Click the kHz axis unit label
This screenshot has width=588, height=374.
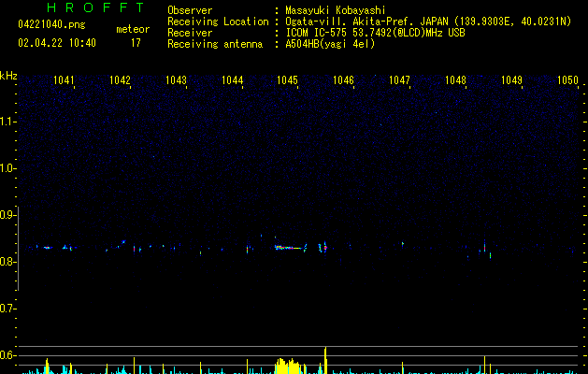click(x=8, y=76)
